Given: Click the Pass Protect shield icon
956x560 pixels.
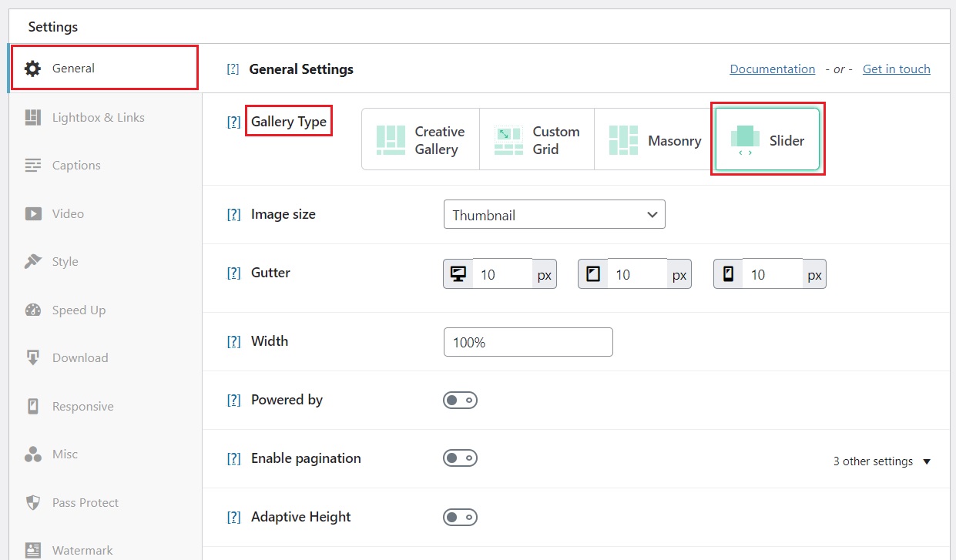Looking at the screenshot, I should point(32,503).
